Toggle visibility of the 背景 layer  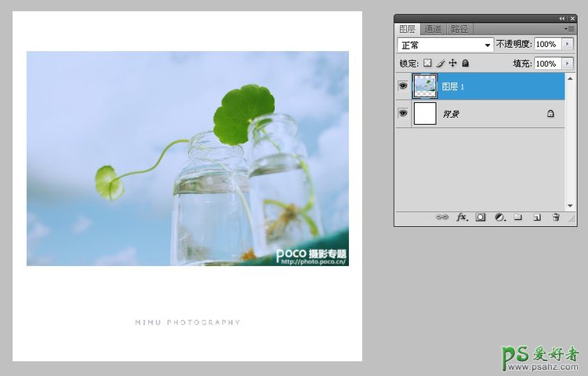(x=403, y=113)
